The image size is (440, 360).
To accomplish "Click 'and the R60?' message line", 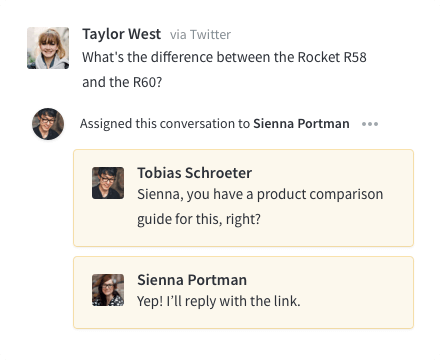I will pos(122,82).
